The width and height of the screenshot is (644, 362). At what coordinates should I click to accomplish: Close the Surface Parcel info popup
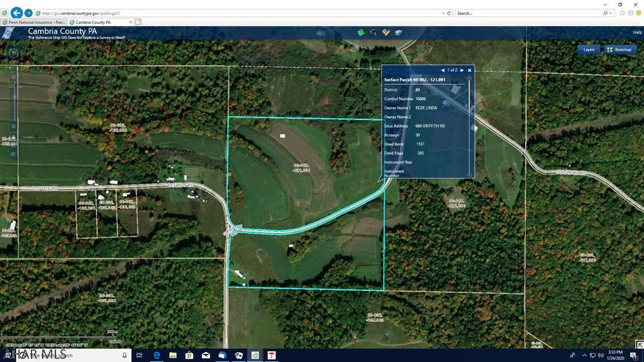[469, 70]
